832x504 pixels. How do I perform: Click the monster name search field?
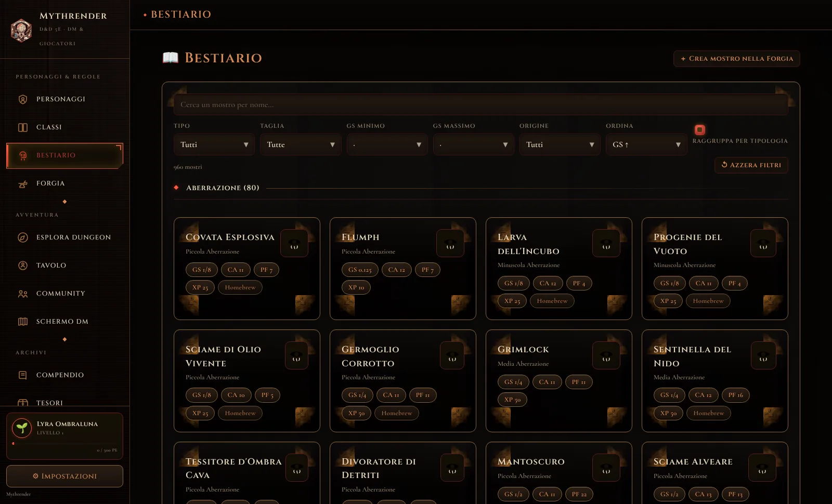pos(481,104)
